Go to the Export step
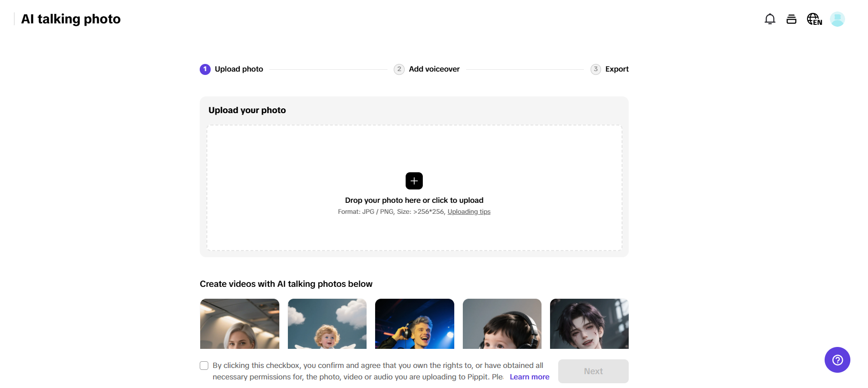The width and height of the screenshot is (868, 388). pos(617,69)
